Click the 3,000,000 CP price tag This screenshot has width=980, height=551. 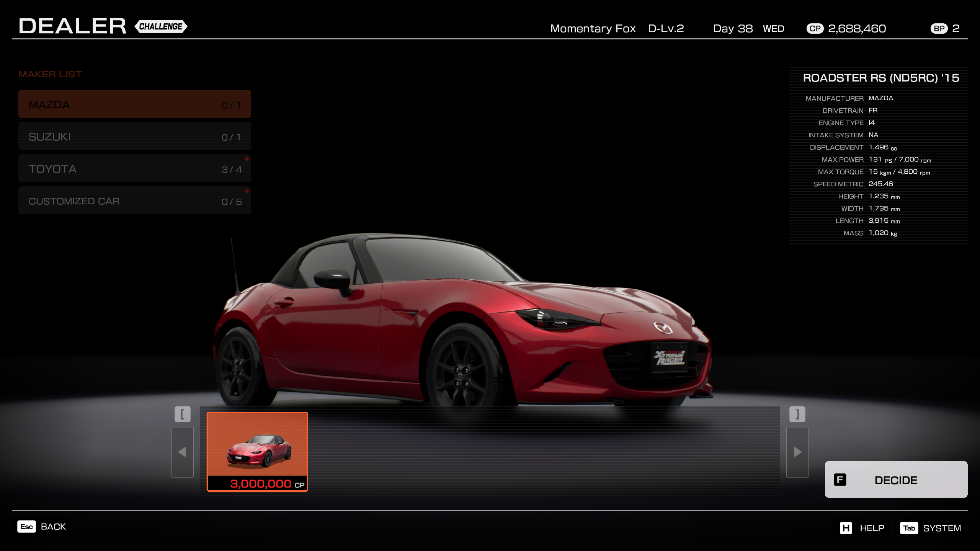[x=257, y=483]
